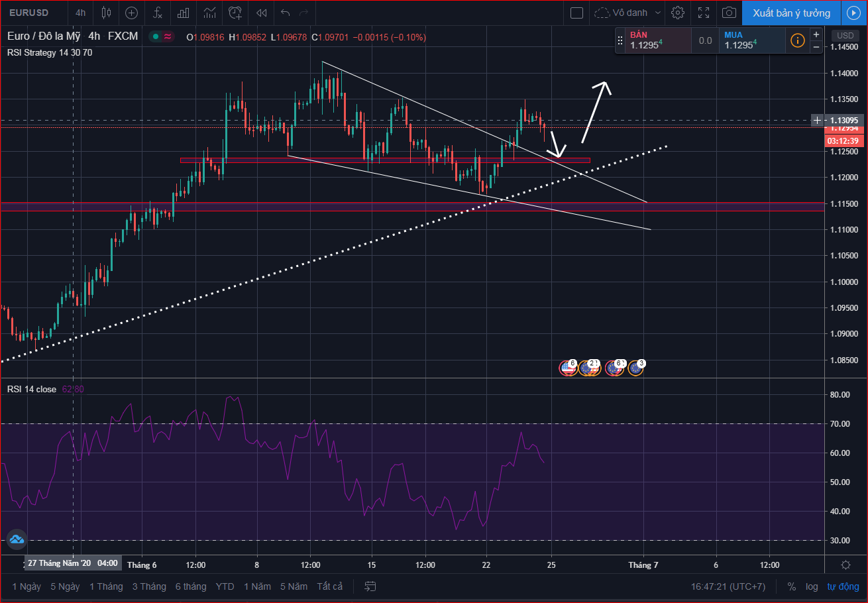Select the YTD date range
868x603 pixels.
(x=225, y=586)
